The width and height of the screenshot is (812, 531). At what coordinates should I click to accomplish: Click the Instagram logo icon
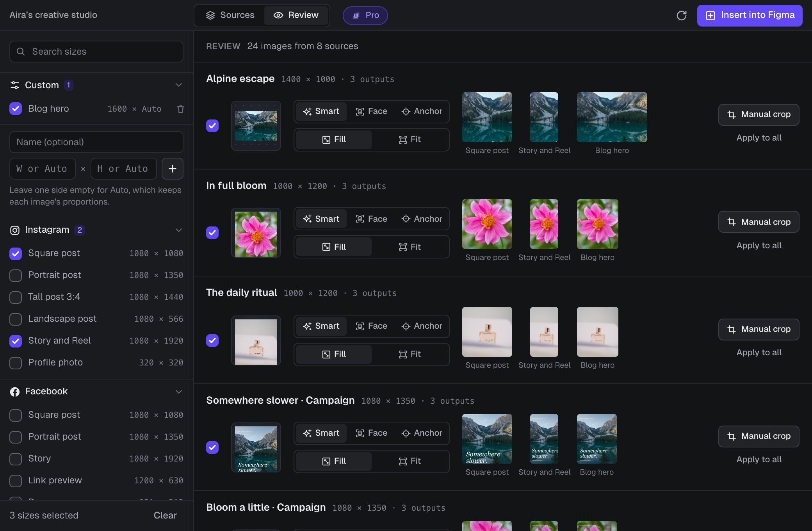pos(15,230)
